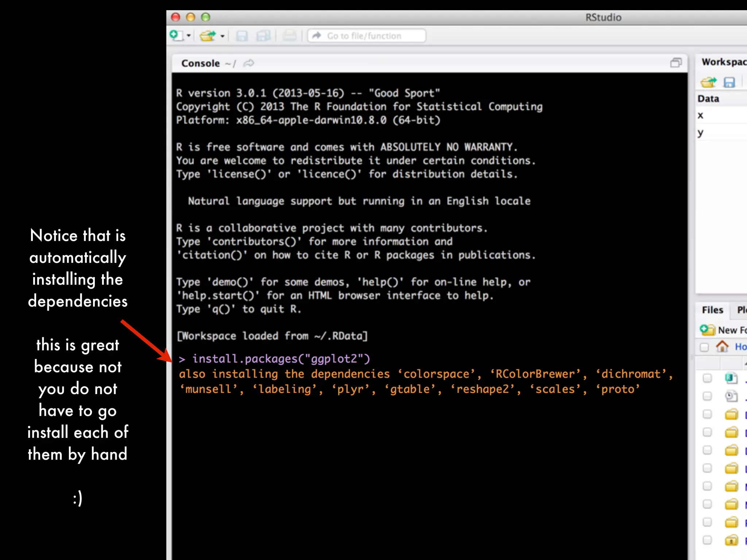Check the box for the history clock file row
This screenshot has height=560, width=747.
pos(707,396)
